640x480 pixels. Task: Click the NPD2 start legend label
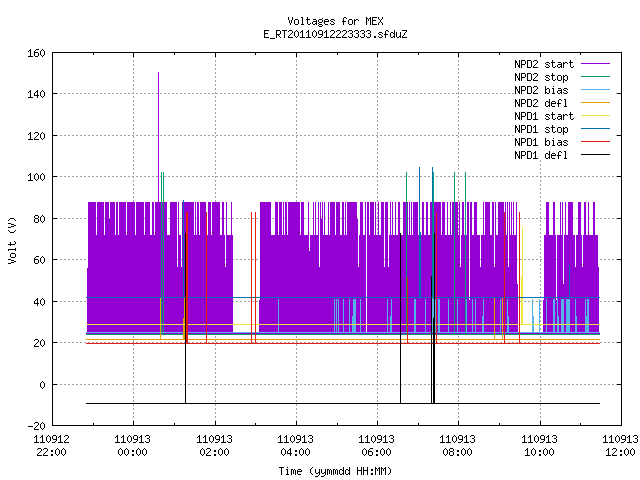pyautogui.click(x=544, y=64)
